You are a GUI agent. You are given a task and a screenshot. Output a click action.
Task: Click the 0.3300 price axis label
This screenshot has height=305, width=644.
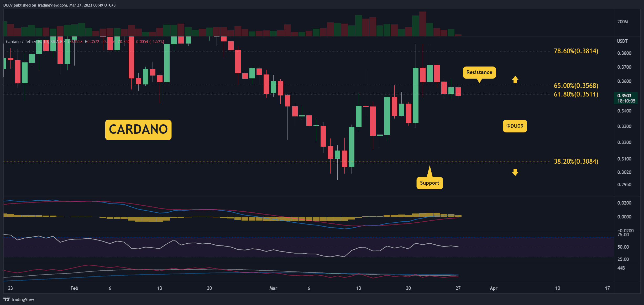(624, 126)
